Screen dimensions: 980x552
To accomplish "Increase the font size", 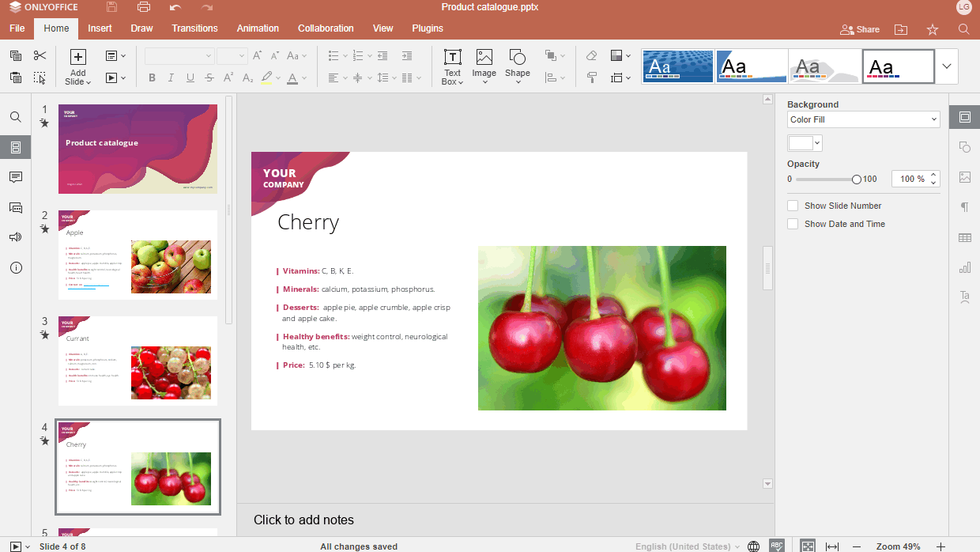I will click(258, 56).
